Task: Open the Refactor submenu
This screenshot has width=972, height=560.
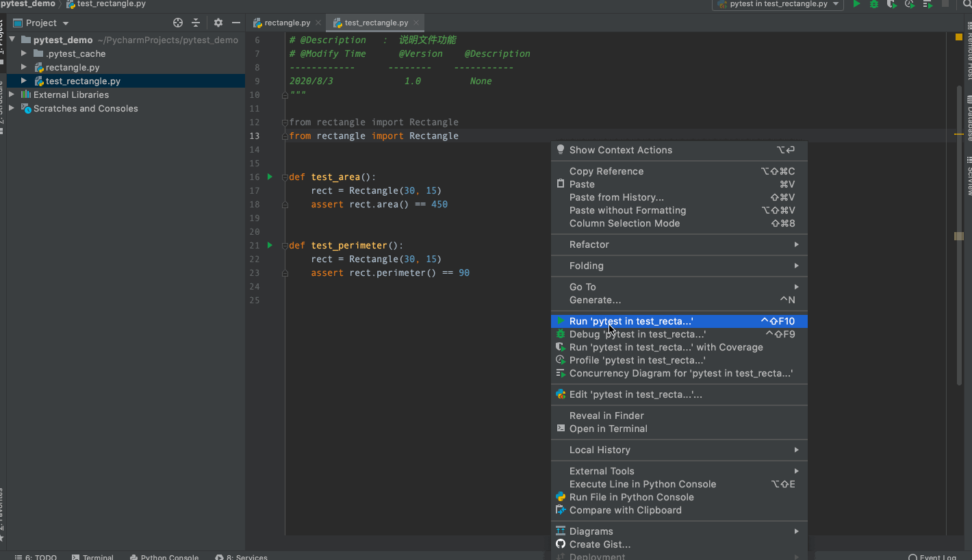Action: tap(679, 244)
